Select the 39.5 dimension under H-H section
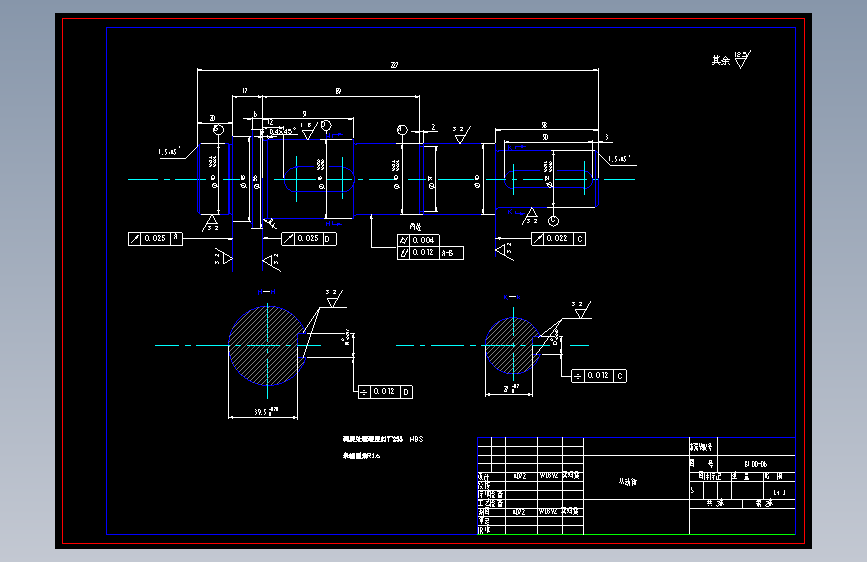The height and width of the screenshot is (562, 867). tap(266, 411)
